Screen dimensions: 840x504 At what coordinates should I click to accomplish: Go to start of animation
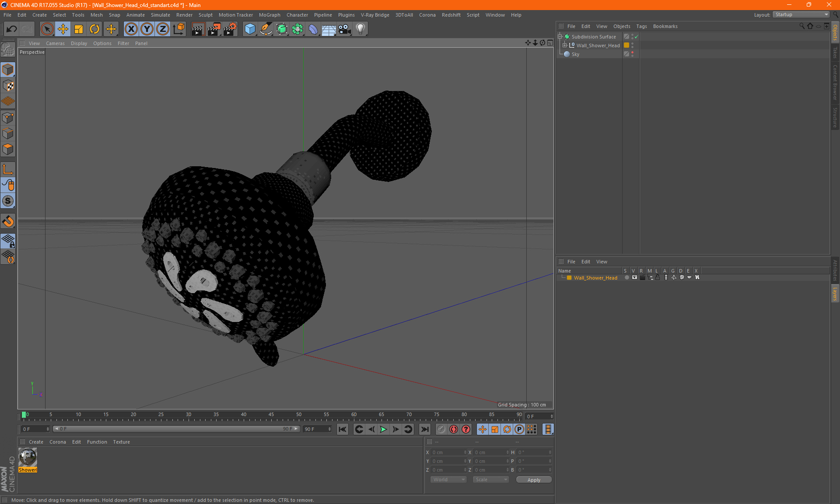[343, 429]
